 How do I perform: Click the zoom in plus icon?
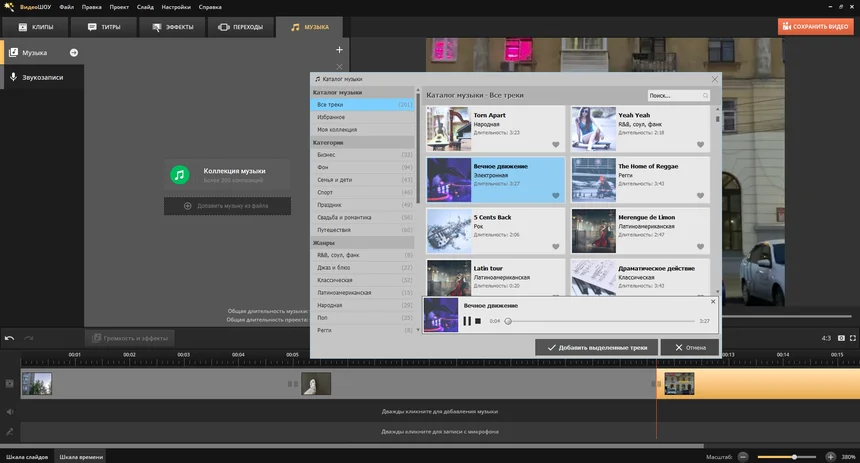coord(830,456)
